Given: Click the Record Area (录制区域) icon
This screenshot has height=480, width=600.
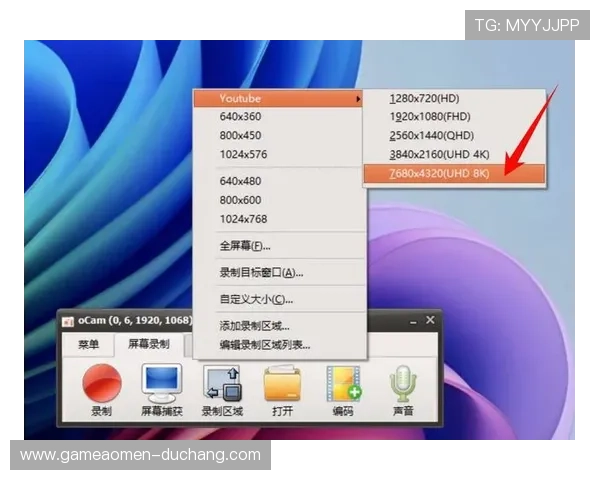Looking at the screenshot, I should pos(221,384).
